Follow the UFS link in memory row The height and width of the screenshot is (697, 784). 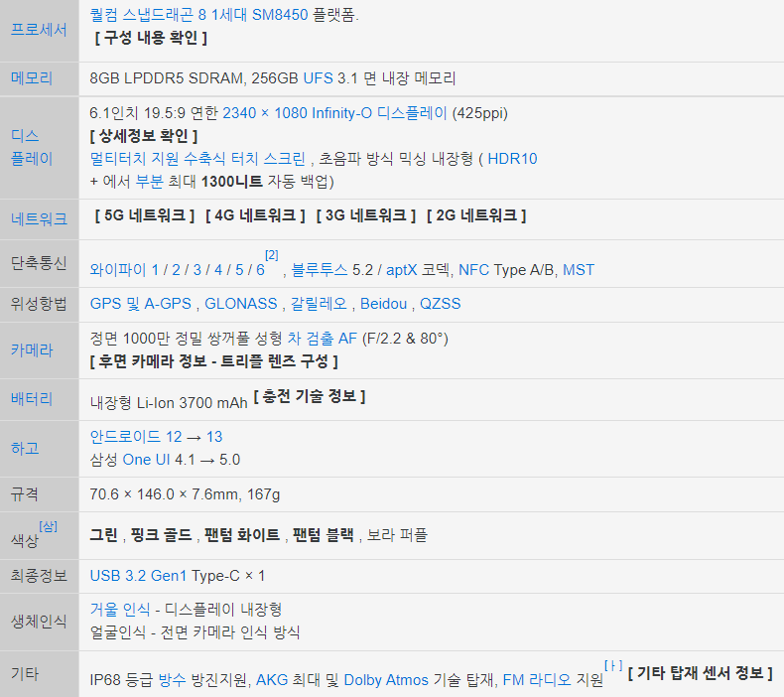(x=318, y=78)
